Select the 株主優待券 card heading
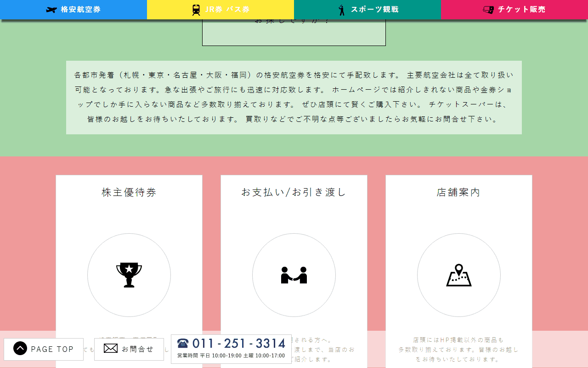 pos(129,192)
